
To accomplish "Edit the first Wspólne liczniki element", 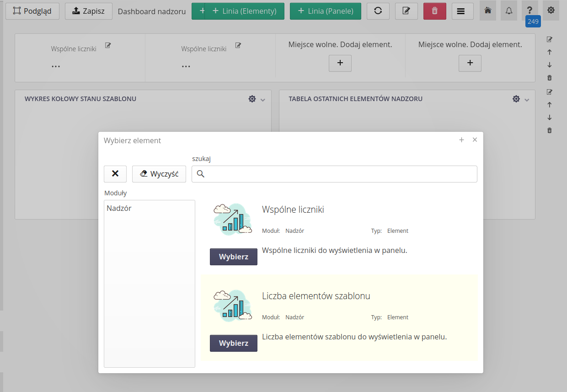I will 108,45.
